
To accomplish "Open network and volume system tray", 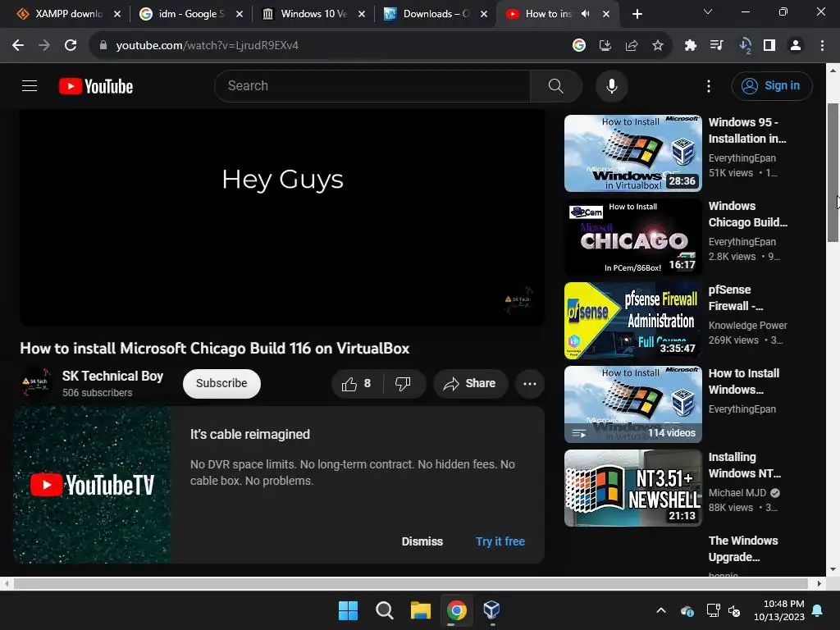I will coord(724,610).
